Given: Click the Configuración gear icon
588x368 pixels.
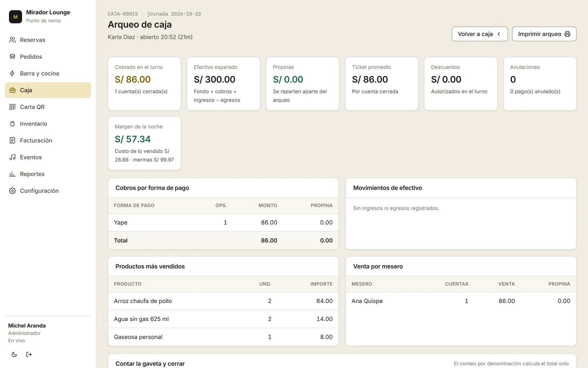Looking at the screenshot, I should (x=12, y=191).
